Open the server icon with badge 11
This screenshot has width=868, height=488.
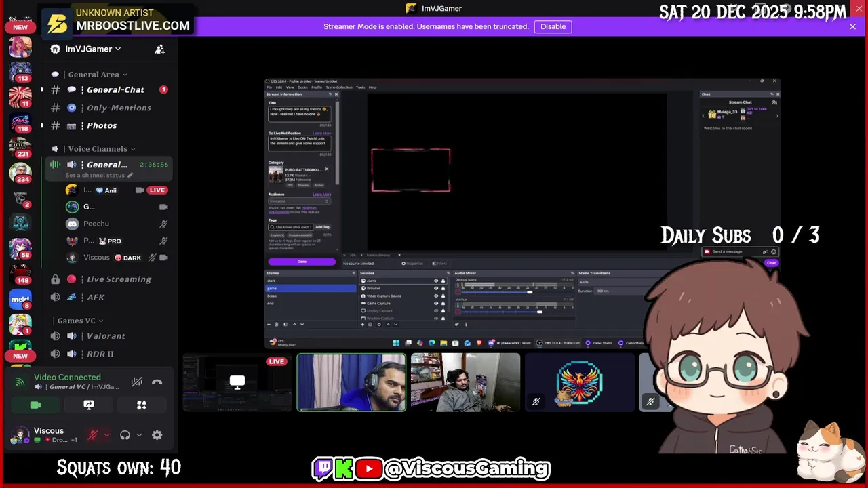coord(20,96)
